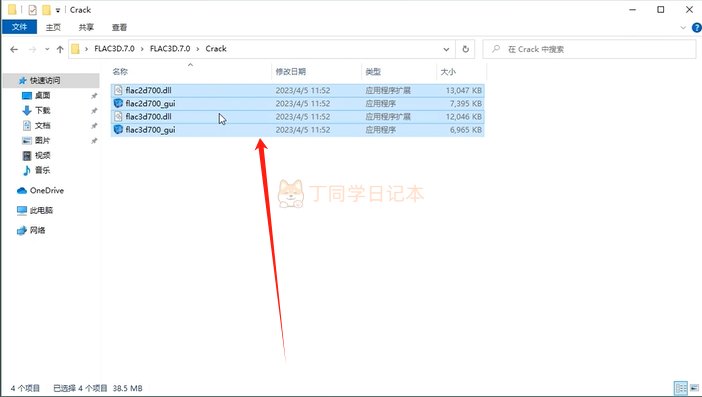Click the flac2d700.dll file icon

[118, 90]
